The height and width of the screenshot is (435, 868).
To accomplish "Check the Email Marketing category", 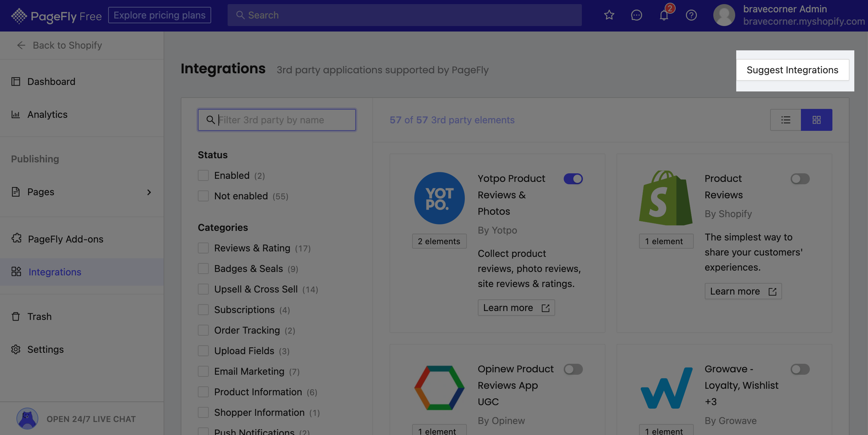I will tap(203, 371).
